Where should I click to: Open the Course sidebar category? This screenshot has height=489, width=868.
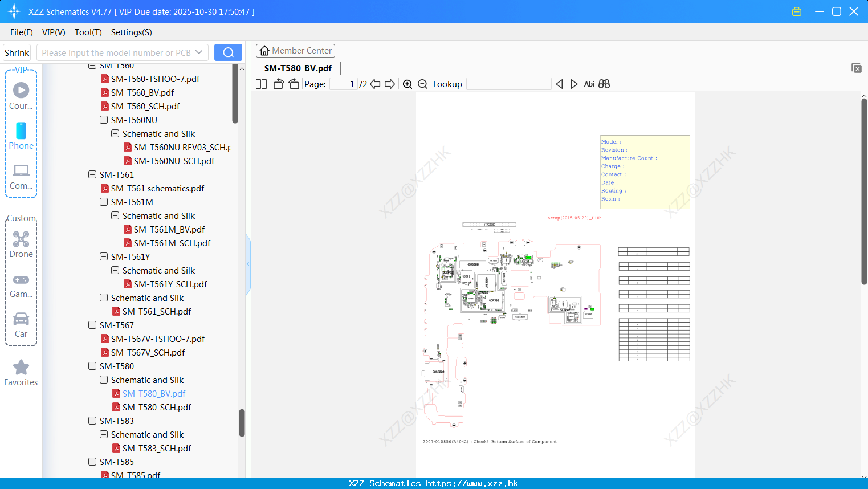[21, 96]
